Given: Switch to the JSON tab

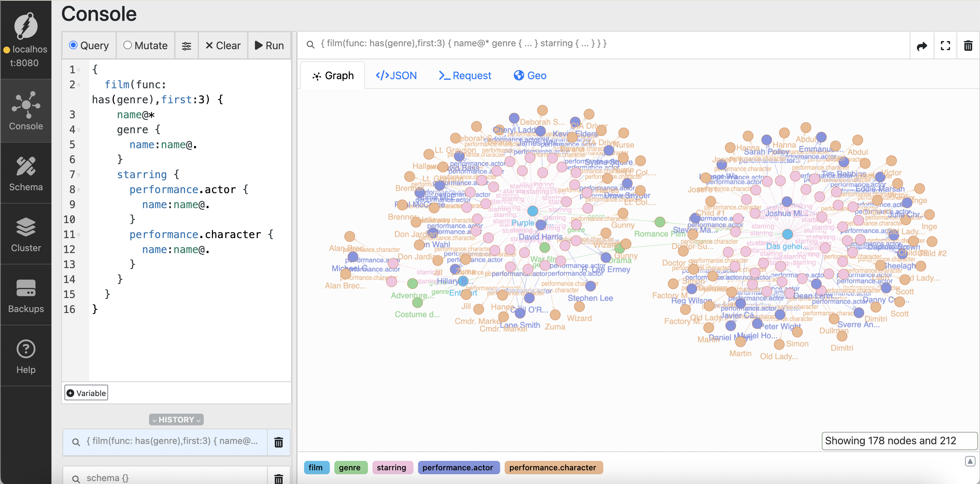Looking at the screenshot, I should (396, 75).
